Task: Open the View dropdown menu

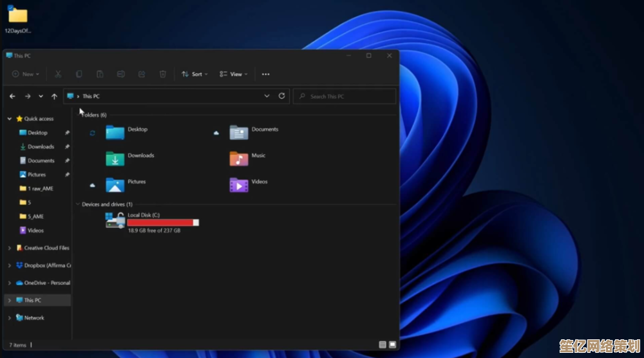Action: pyautogui.click(x=232, y=74)
